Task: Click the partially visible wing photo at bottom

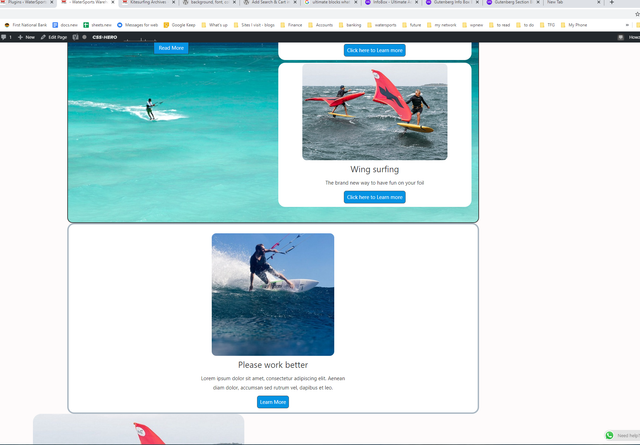Action: click(x=138, y=429)
